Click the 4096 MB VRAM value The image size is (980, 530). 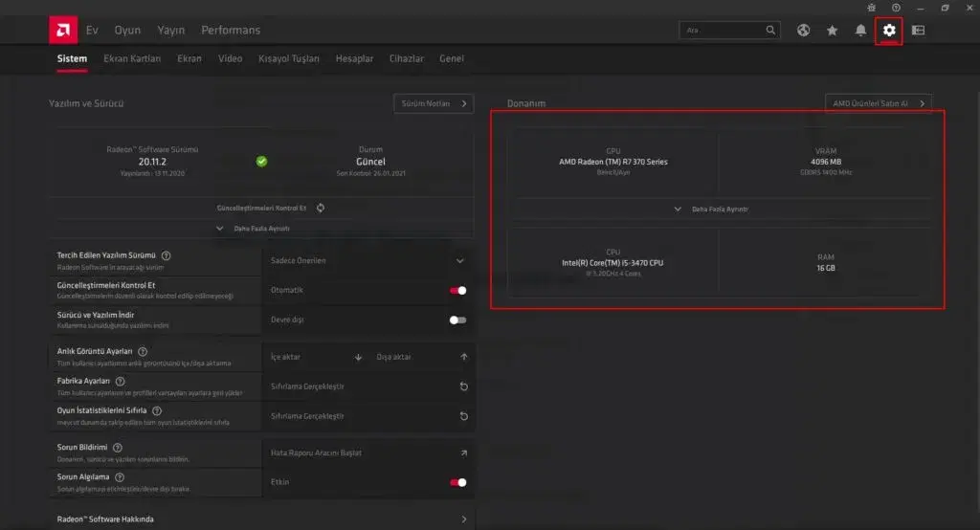(x=826, y=162)
